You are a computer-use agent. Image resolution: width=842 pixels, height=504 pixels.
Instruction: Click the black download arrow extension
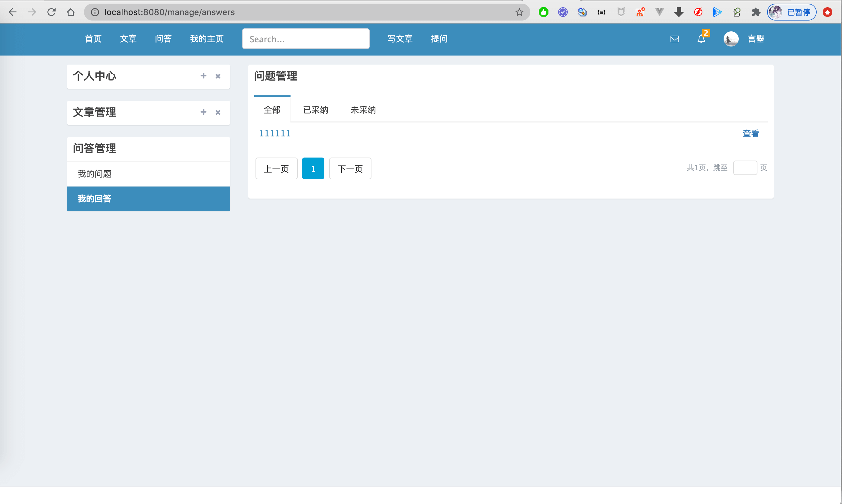pos(679,12)
